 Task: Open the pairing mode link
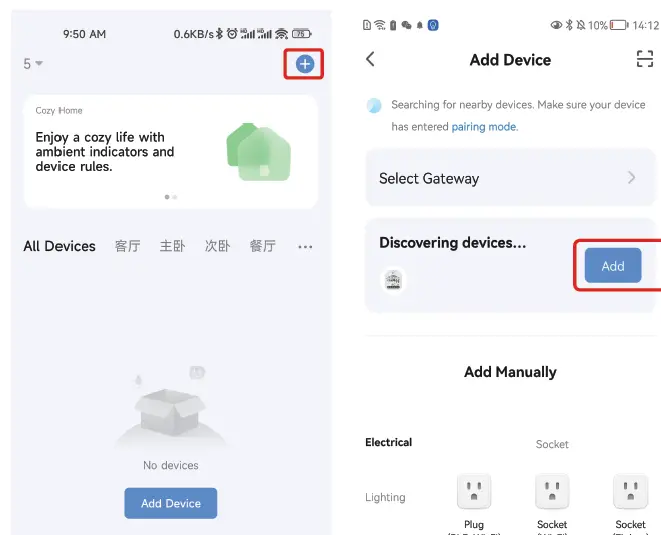484,126
